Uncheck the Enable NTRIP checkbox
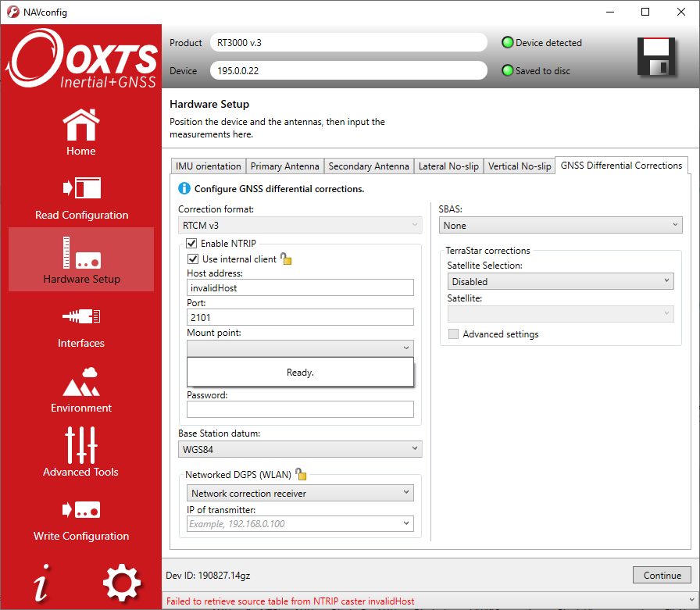The width and height of the screenshot is (700, 610). click(x=191, y=243)
